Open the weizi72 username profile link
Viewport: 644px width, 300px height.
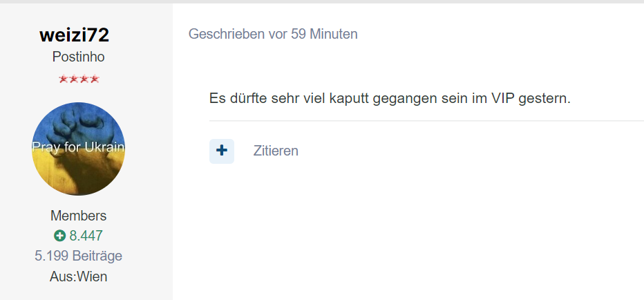75,35
